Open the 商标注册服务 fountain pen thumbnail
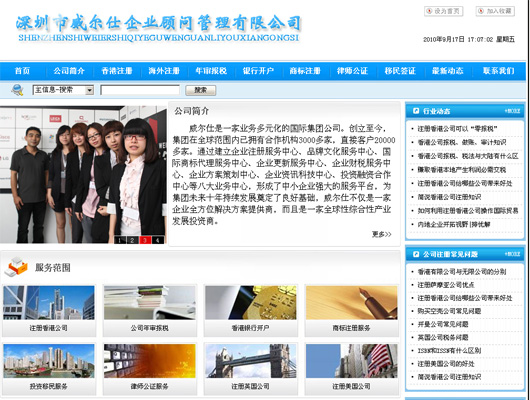 (x=352, y=303)
